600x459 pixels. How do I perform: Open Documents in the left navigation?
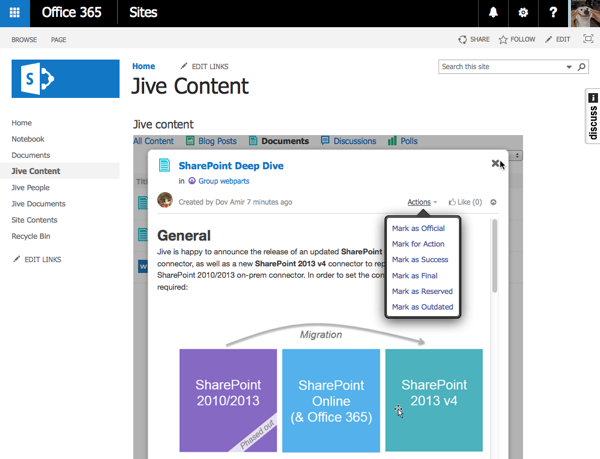pyautogui.click(x=31, y=155)
